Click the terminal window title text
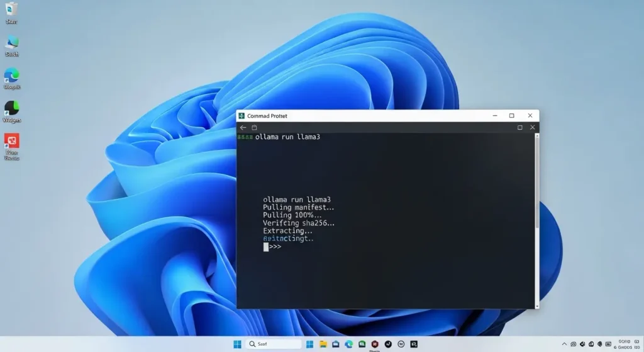The width and height of the screenshot is (644, 352). click(x=267, y=116)
